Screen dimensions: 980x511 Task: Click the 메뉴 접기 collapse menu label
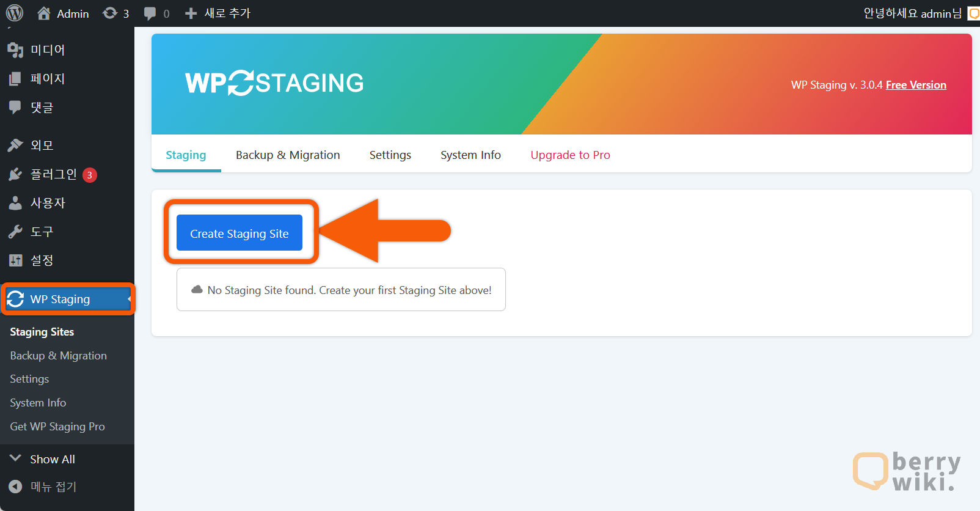[54, 487]
